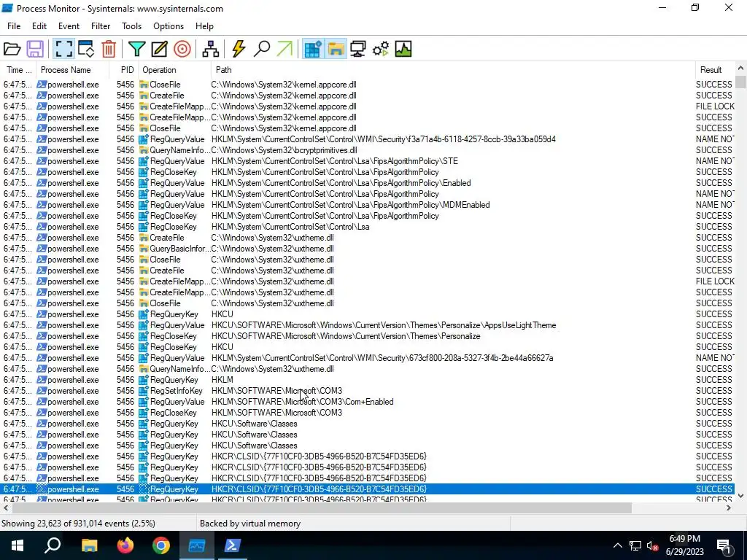Open the Event menu
This screenshot has width=747, height=560.
coord(69,26)
